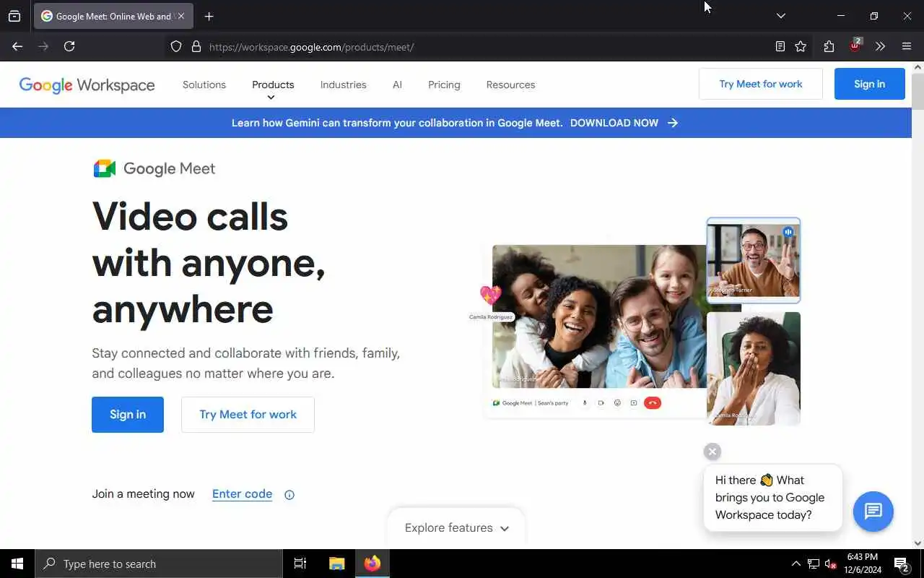Click the red end call button in illustration
Screen dimensions: 924x578
coord(653,403)
